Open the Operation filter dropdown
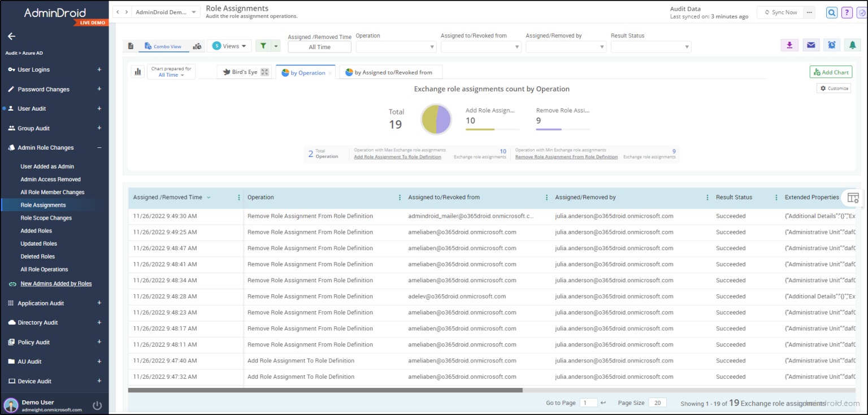This screenshot has width=868, height=415. 396,47
